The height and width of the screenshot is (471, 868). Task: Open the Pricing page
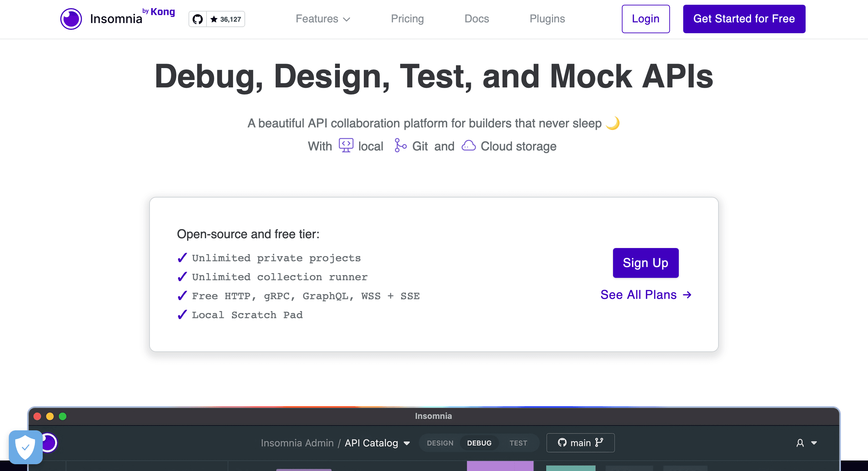point(407,19)
